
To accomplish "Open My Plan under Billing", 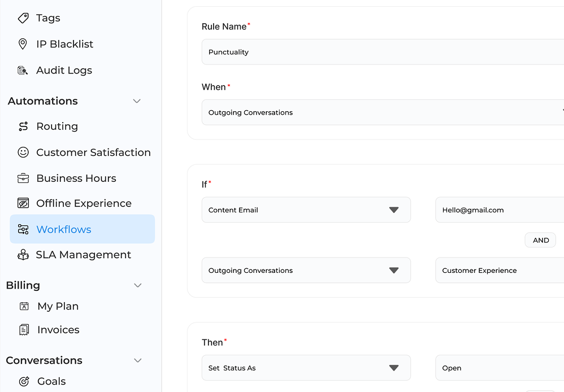I will pyautogui.click(x=58, y=306).
